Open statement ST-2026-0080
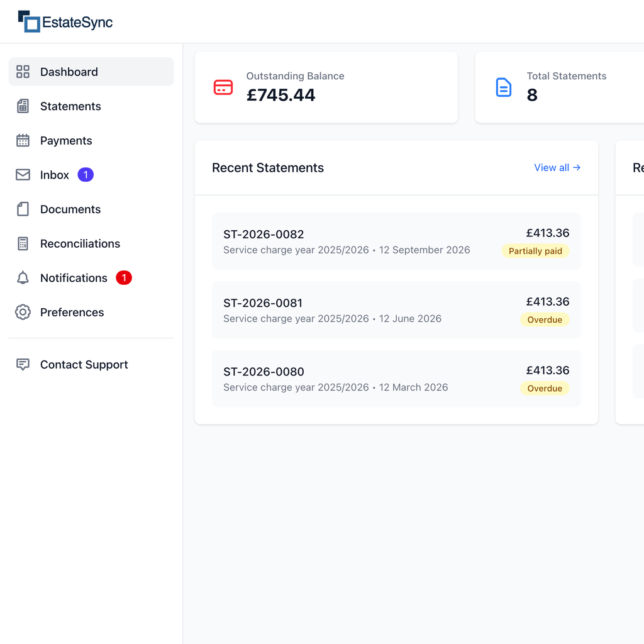Viewport: 644px width, 644px height. [396, 378]
